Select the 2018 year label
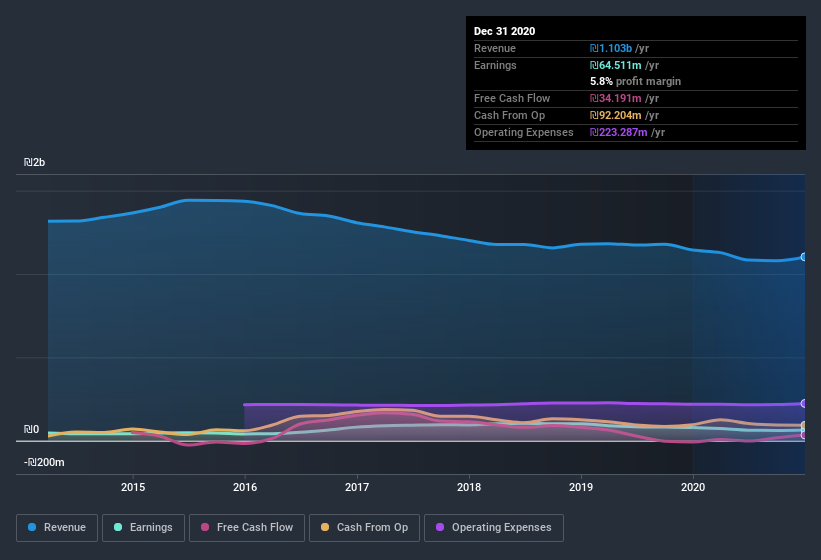This screenshot has width=821, height=560. tap(468, 487)
